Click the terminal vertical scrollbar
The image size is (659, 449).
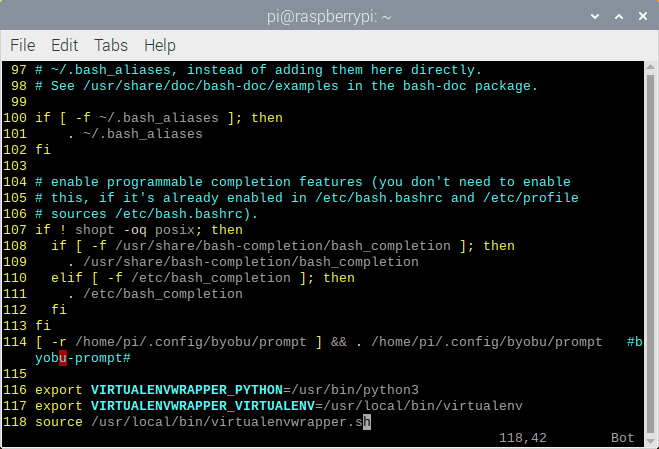tap(651, 250)
